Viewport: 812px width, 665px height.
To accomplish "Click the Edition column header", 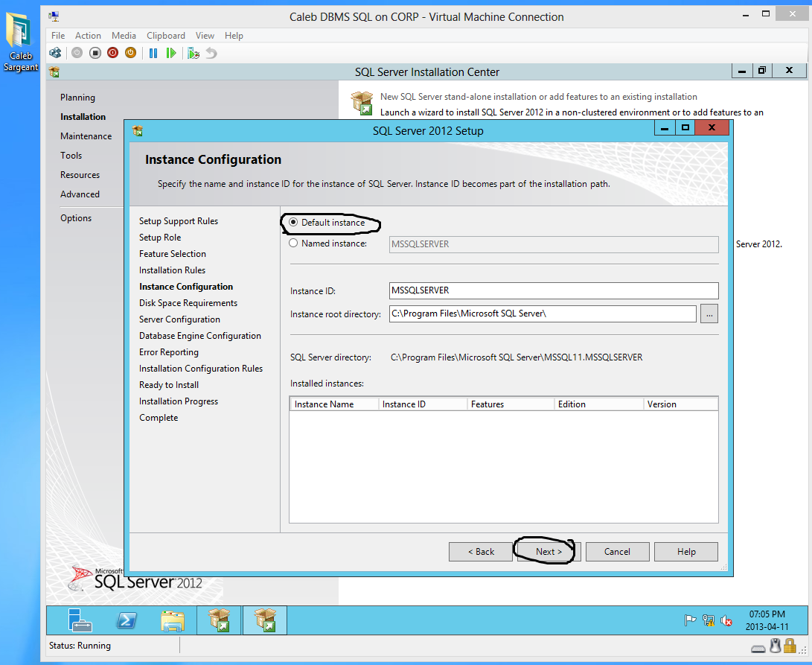I will coord(598,404).
